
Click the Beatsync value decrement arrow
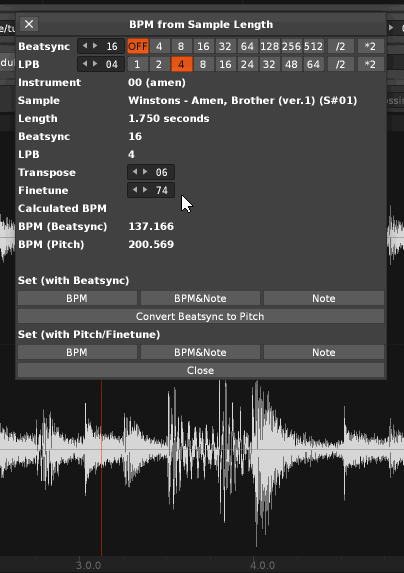85,46
